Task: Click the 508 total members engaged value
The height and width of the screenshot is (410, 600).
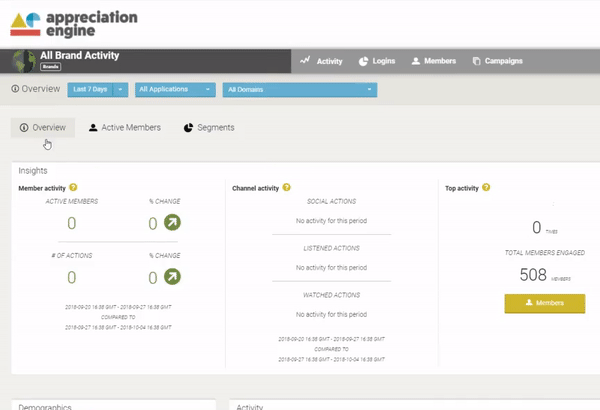Action: (x=533, y=274)
